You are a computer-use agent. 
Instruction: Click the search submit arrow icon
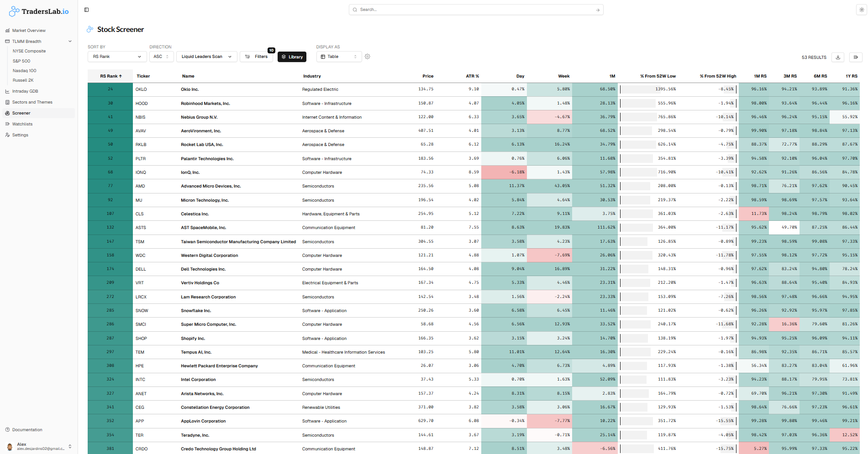tap(598, 10)
